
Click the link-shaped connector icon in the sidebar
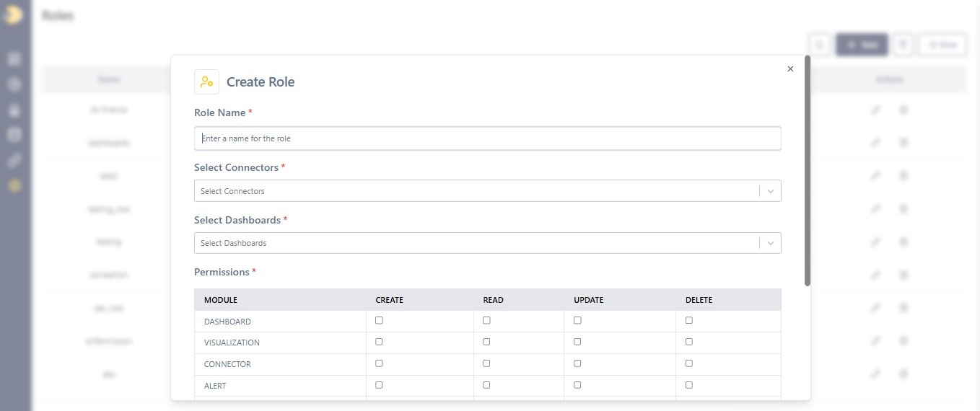coord(14,160)
